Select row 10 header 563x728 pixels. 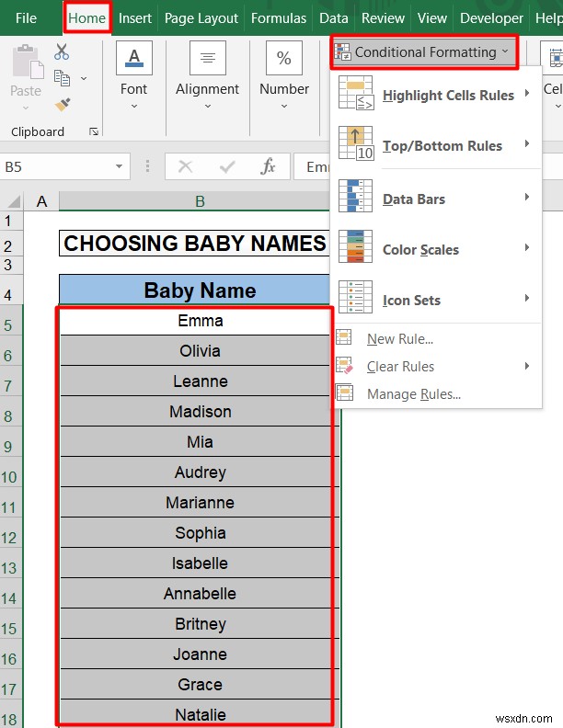pyautogui.click(x=11, y=472)
